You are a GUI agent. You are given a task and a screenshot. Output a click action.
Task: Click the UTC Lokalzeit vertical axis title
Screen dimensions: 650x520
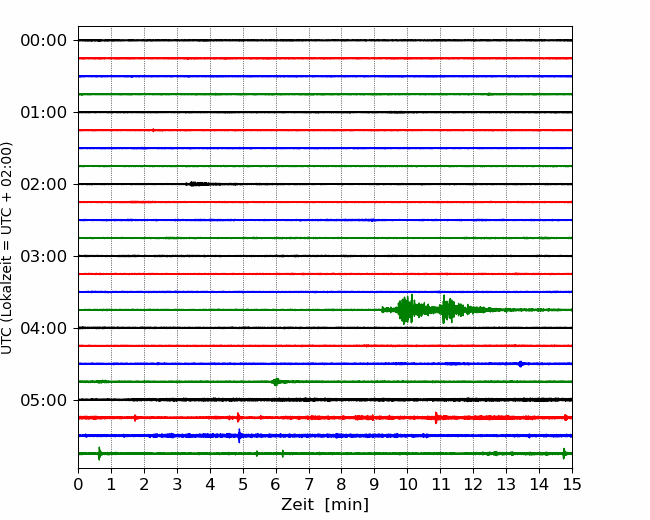7,248
